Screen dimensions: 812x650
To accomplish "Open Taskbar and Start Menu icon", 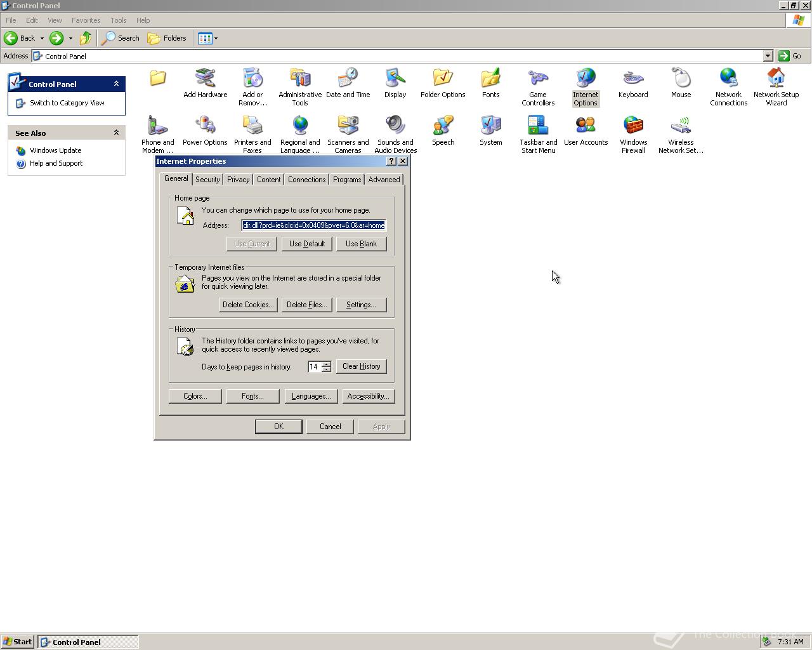I will pyautogui.click(x=538, y=135).
